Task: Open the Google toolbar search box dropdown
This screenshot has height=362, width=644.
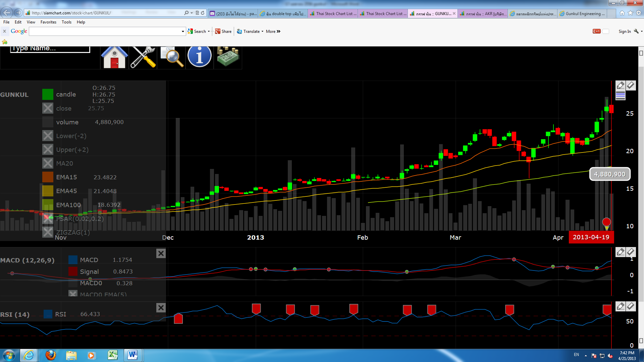Action: (x=183, y=32)
